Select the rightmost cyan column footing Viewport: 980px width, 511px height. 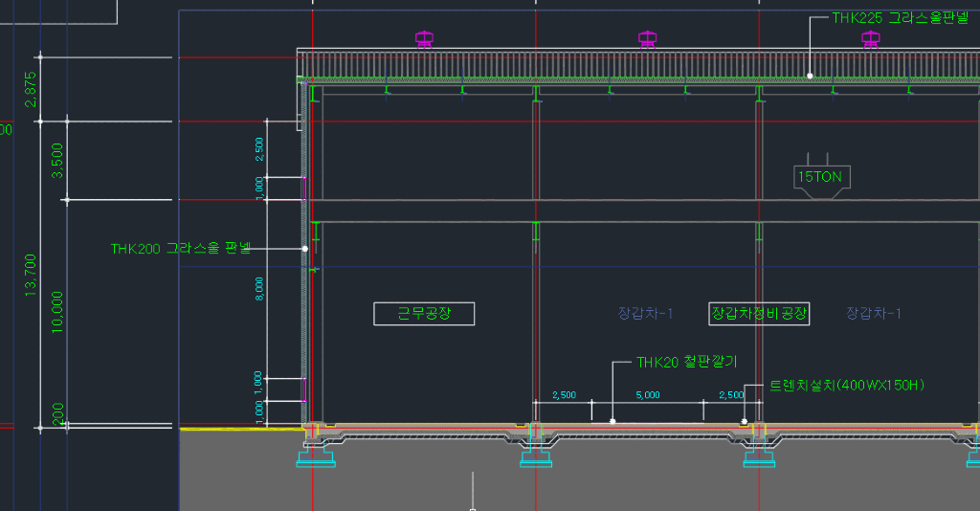tap(760, 458)
